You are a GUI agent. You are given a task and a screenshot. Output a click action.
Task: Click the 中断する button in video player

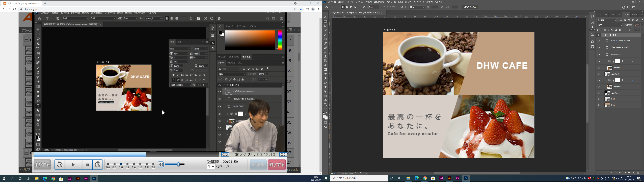coord(42,165)
